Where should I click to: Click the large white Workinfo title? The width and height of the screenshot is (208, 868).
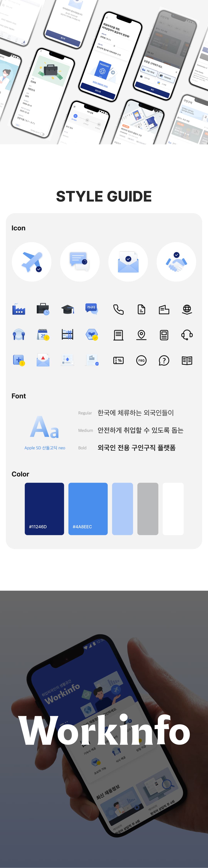[104, 730]
